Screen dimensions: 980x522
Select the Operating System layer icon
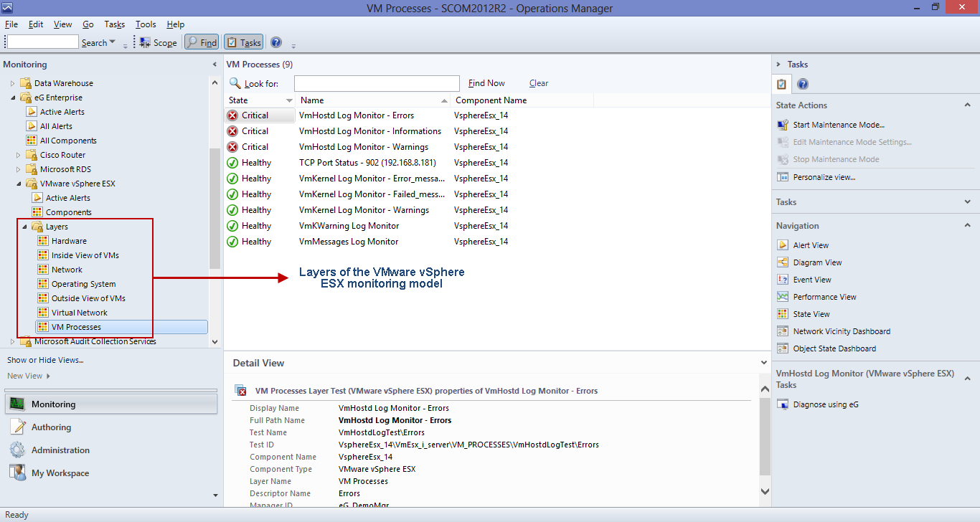tap(43, 284)
